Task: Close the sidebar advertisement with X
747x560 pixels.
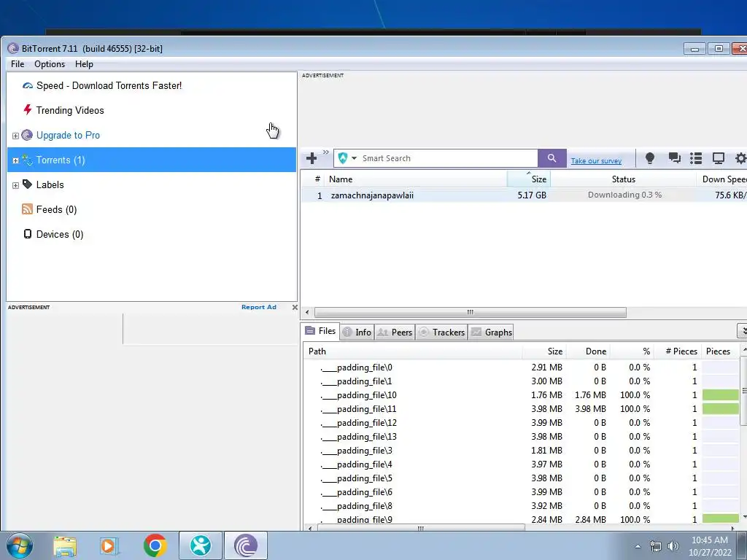Action: (x=295, y=307)
